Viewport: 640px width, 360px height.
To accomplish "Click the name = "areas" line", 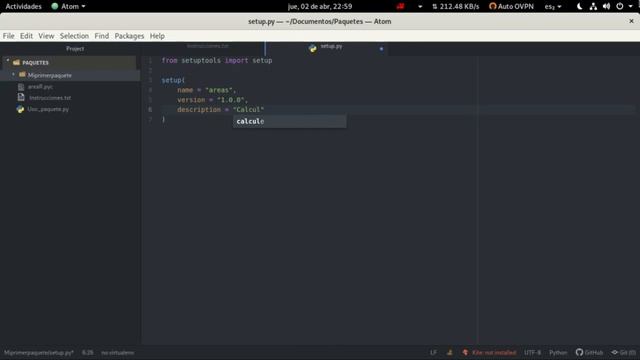I will tap(207, 90).
